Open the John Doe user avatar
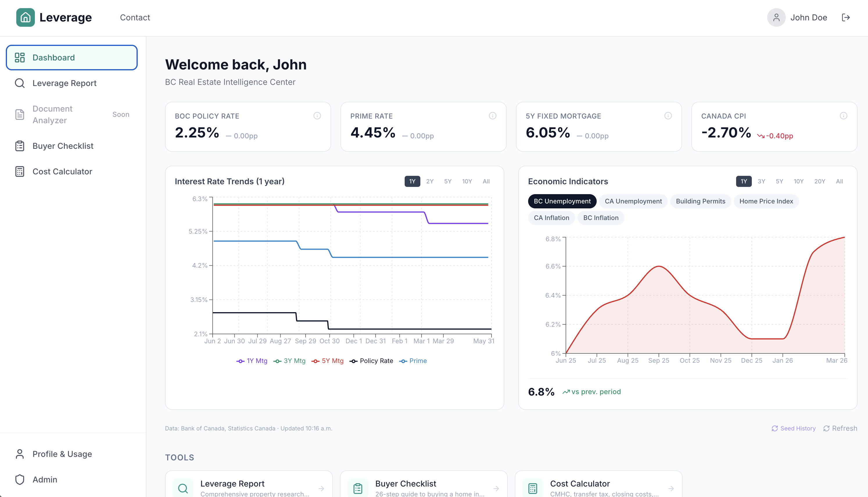Image resolution: width=868 pixels, height=497 pixels. pyautogui.click(x=776, y=17)
